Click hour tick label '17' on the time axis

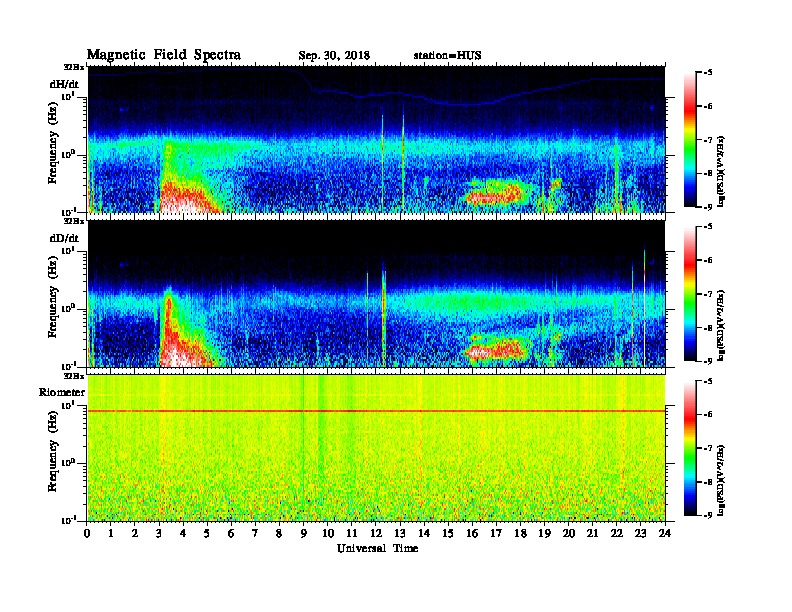point(496,534)
